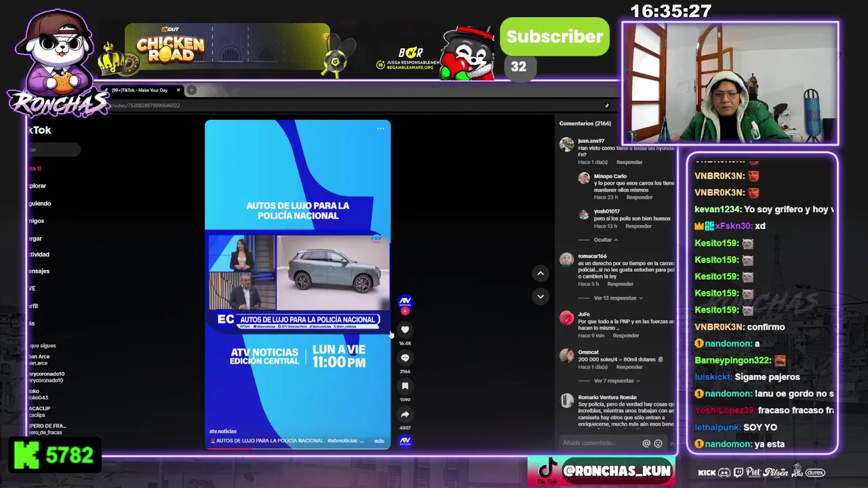Expand Ver 7 respuestas
This screenshot has height=488, width=868.
pos(616,381)
